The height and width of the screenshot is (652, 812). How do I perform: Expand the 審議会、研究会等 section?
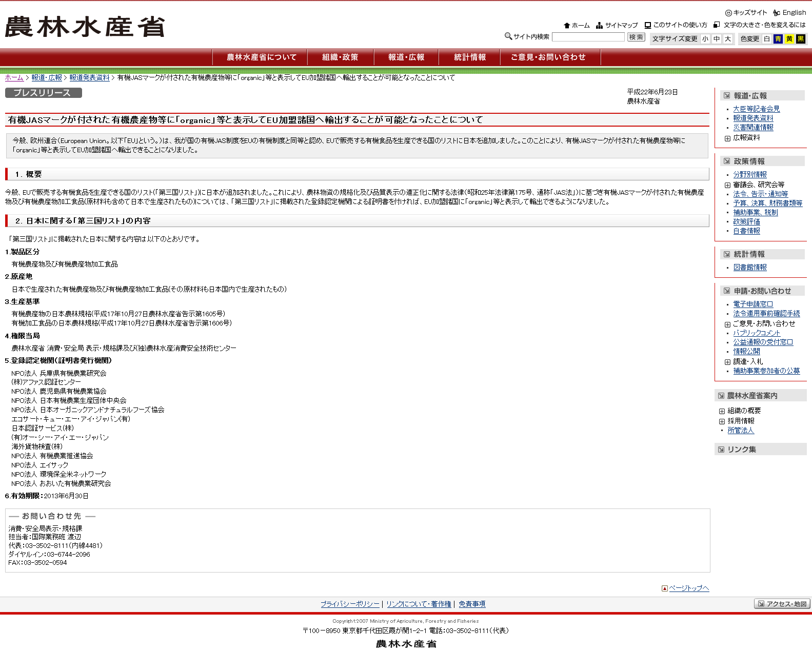[727, 185]
